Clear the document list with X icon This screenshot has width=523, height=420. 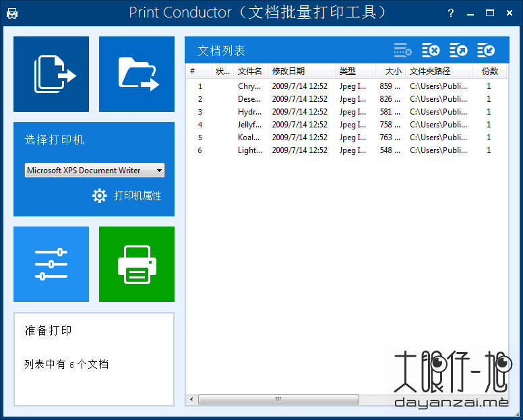point(431,51)
